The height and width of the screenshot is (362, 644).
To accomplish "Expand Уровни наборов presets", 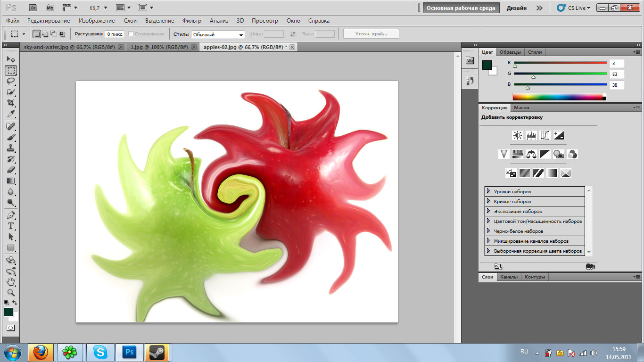I will pyautogui.click(x=488, y=191).
